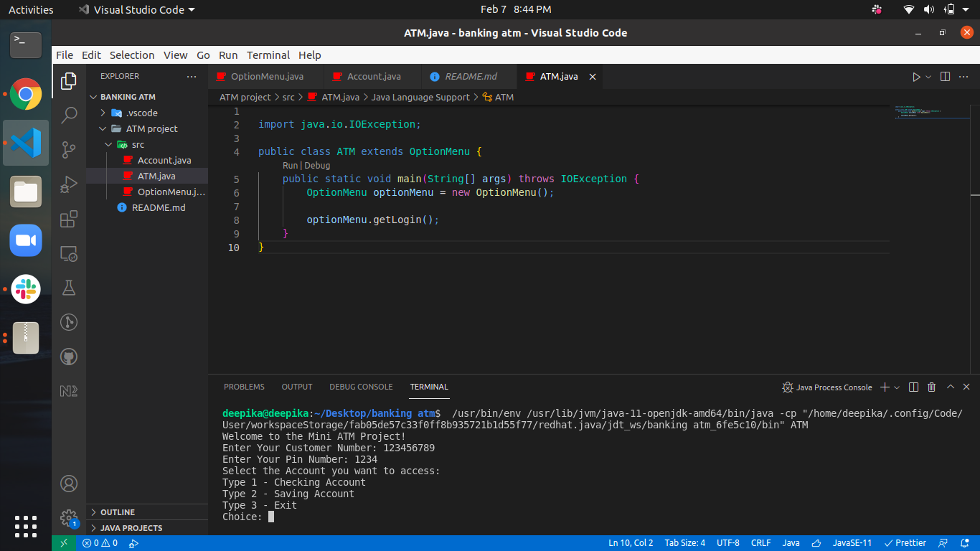This screenshot has height=551, width=980.
Task: Create a new terminal with plus icon
Action: (883, 387)
